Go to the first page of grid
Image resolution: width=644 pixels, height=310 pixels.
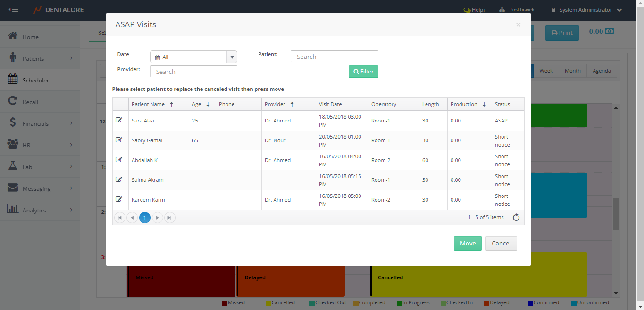tap(120, 218)
